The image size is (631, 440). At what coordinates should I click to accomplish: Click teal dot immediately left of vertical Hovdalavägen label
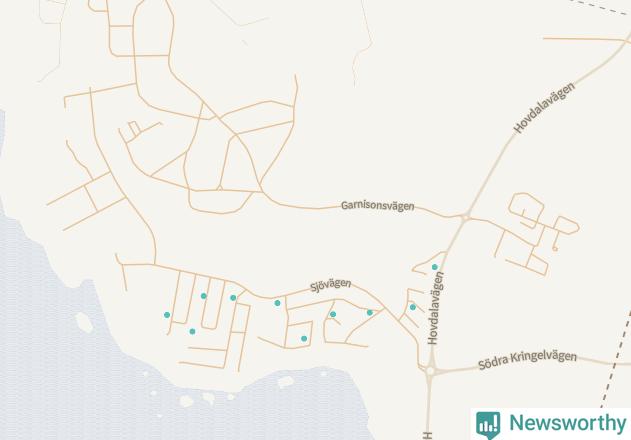pos(412,307)
